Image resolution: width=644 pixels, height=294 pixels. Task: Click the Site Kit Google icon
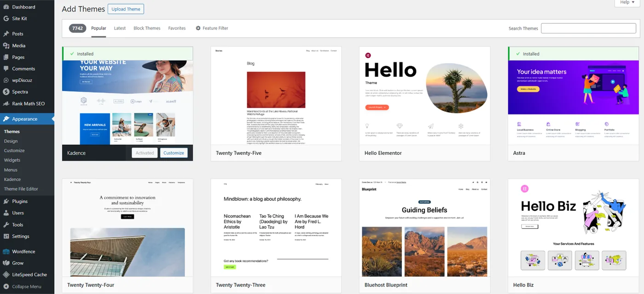click(x=6, y=18)
